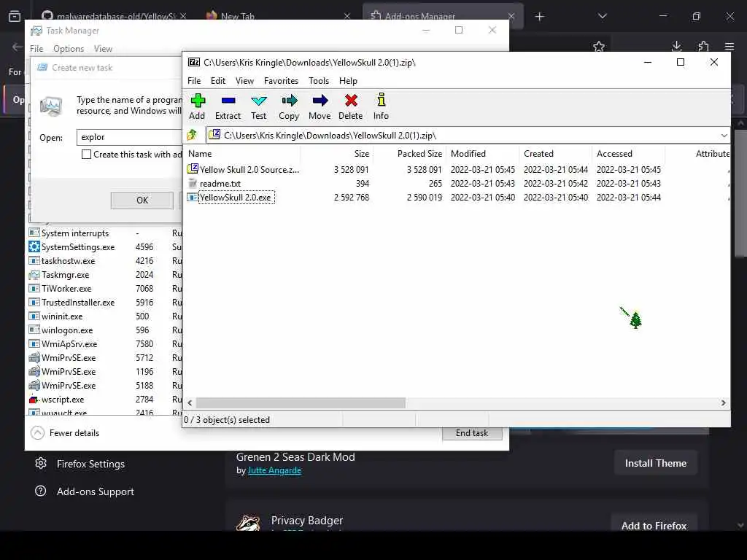Click the Delete red X icon in 7-Zip
Image resolution: width=747 pixels, height=560 pixels.
coord(351,101)
